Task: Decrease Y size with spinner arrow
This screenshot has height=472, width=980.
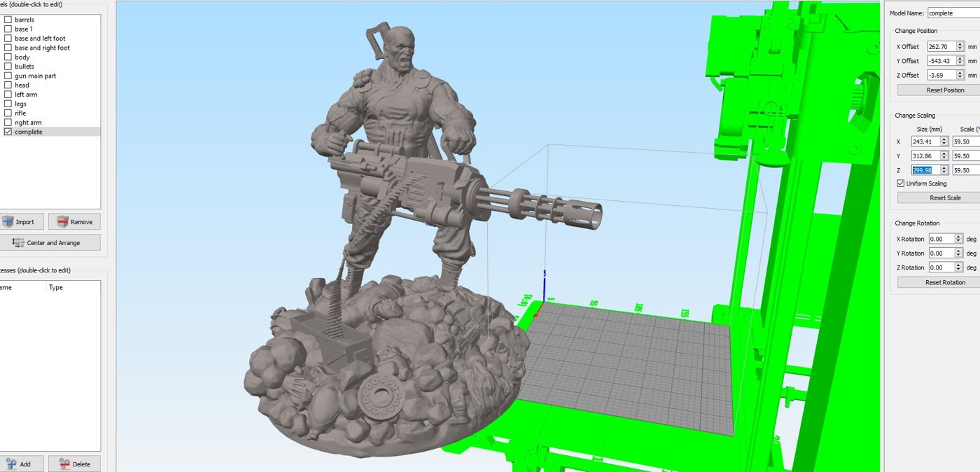Action: tap(945, 158)
